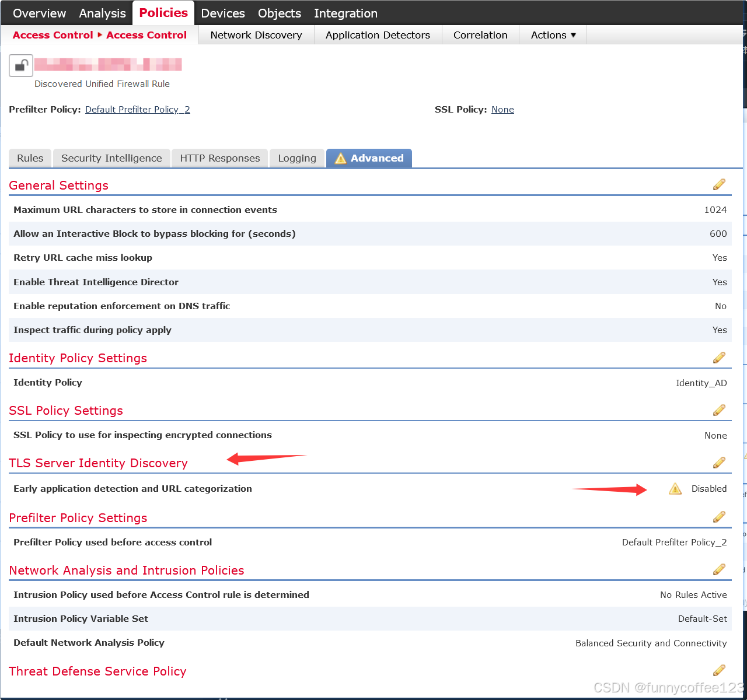This screenshot has height=700, width=747.
Task: Click Default Prefilter Policy_2 value in settings
Action: pyautogui.click(x=675, y=542)
